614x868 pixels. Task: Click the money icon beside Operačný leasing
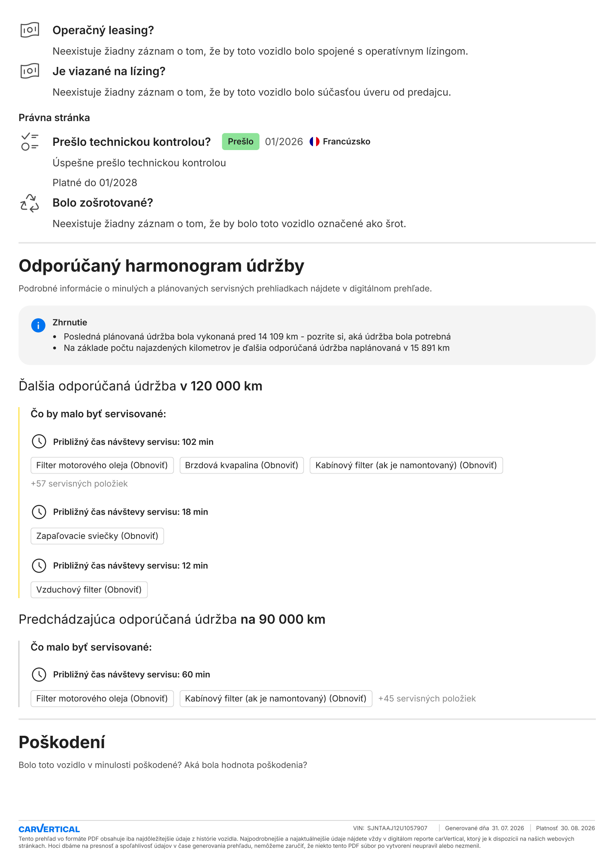pos(30,30)
